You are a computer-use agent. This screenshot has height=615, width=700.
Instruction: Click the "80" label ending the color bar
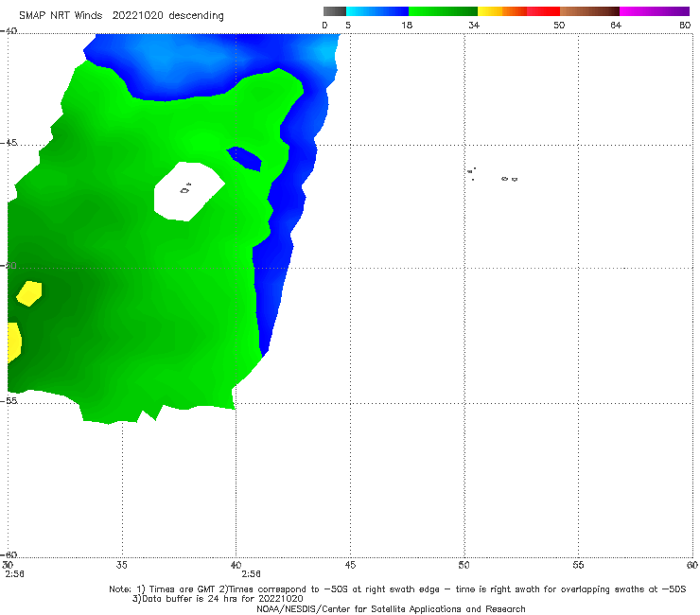click(x=685, y=26)
